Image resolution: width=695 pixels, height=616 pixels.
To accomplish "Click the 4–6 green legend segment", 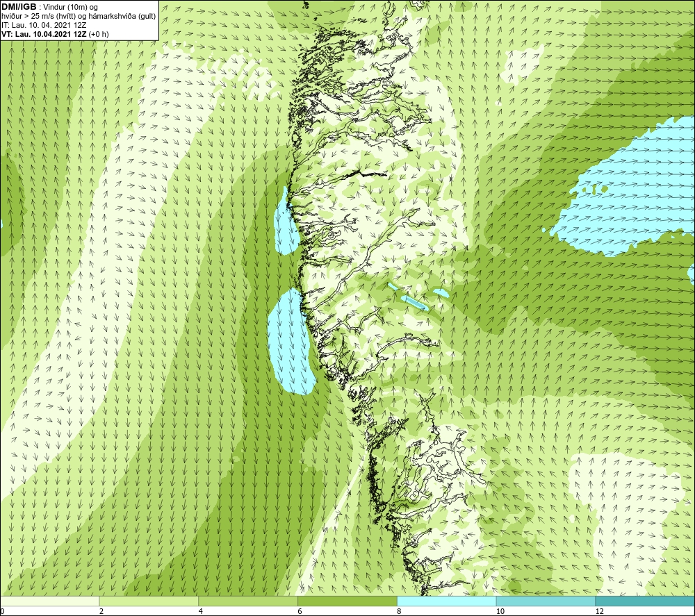I will [248, 601].
